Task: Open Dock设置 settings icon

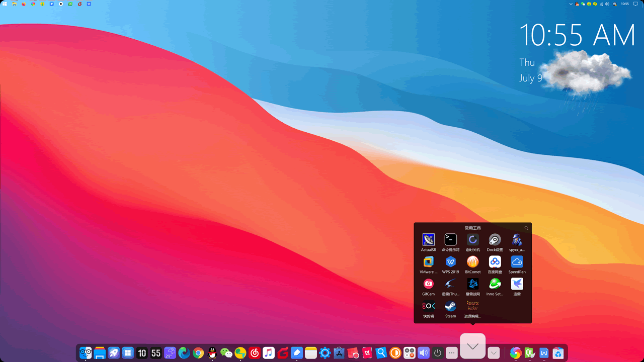Action: (x=495, y=239)
